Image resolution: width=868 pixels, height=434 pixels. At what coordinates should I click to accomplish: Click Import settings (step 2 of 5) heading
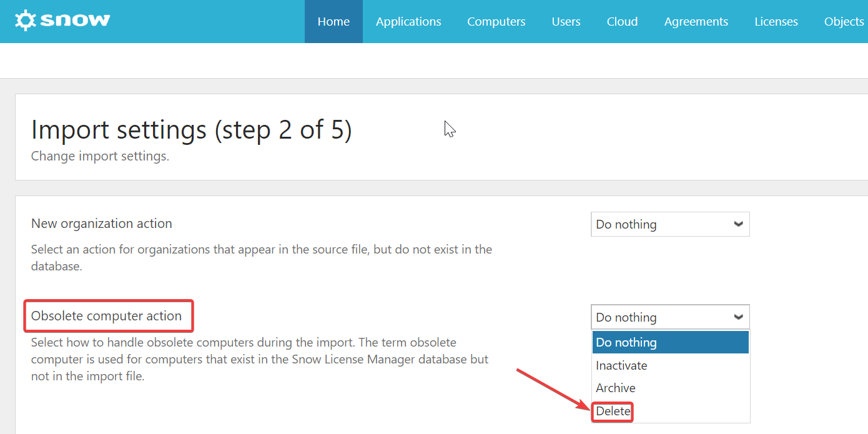click(x=192, y=129)
